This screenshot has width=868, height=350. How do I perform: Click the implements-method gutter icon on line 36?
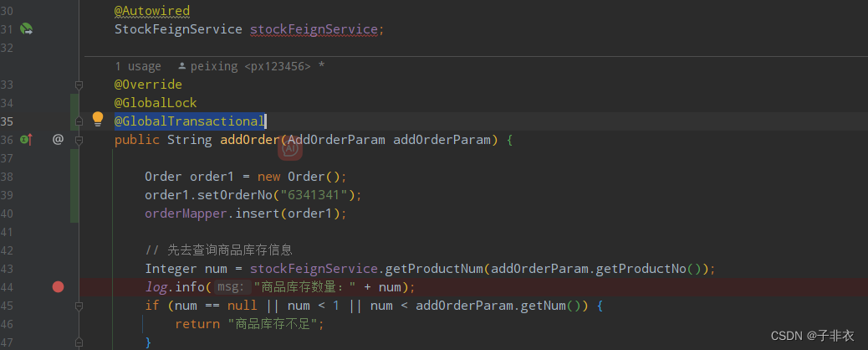pos(26,140)
